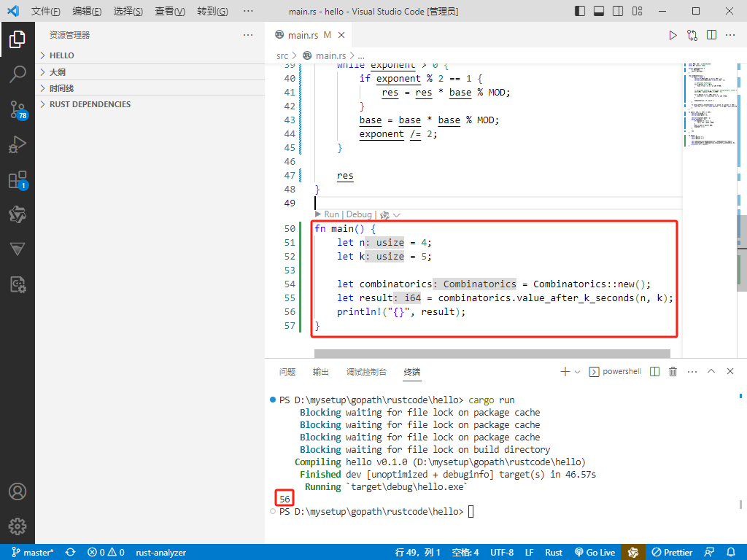Open the Search view in activity bar
The width and height of the screenshot is (747, 560).
click(18, 74)
